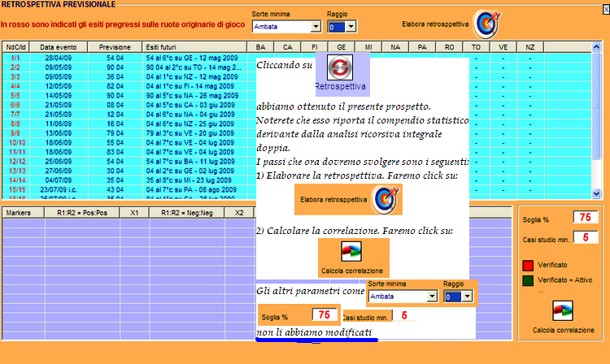The width and height of the screenshot is (610, 364).
Task: Click the text '04 al 6°c su NA - 04 giu 2009'
Action: point(190,115)
